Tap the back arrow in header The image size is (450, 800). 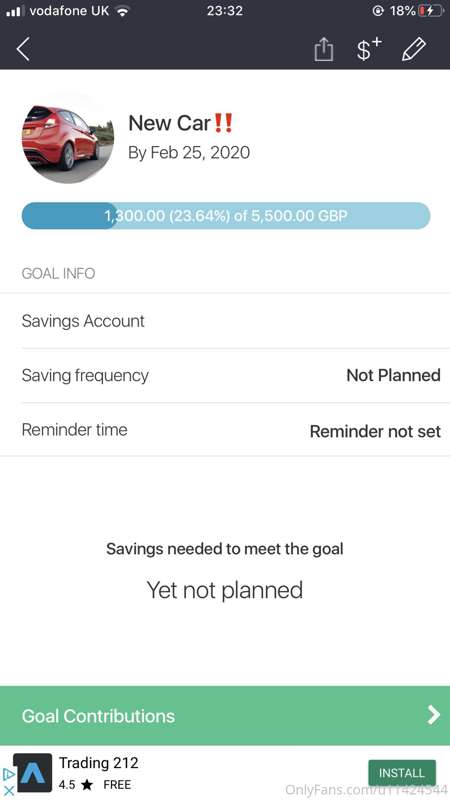(23, 49)
